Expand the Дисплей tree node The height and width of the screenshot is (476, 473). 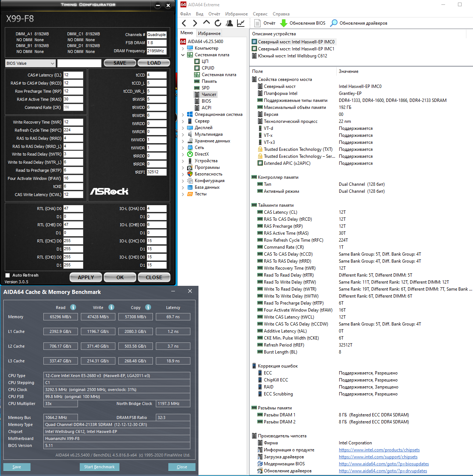point(183,128)
